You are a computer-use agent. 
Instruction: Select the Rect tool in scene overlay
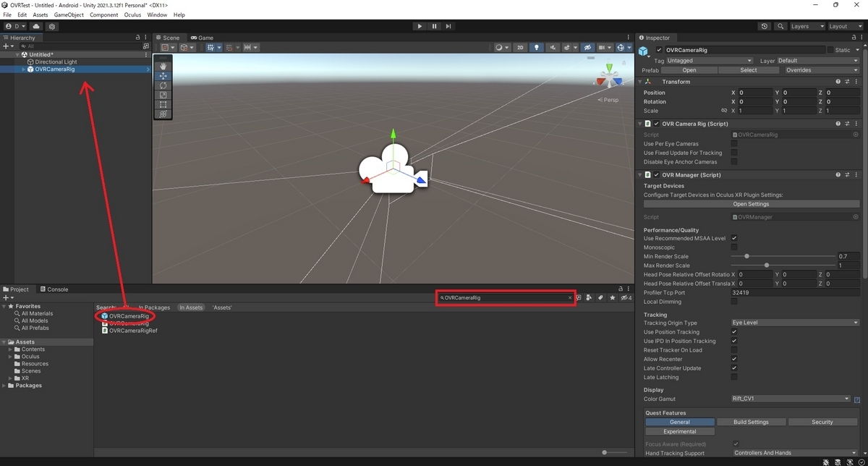pos(163,104)
